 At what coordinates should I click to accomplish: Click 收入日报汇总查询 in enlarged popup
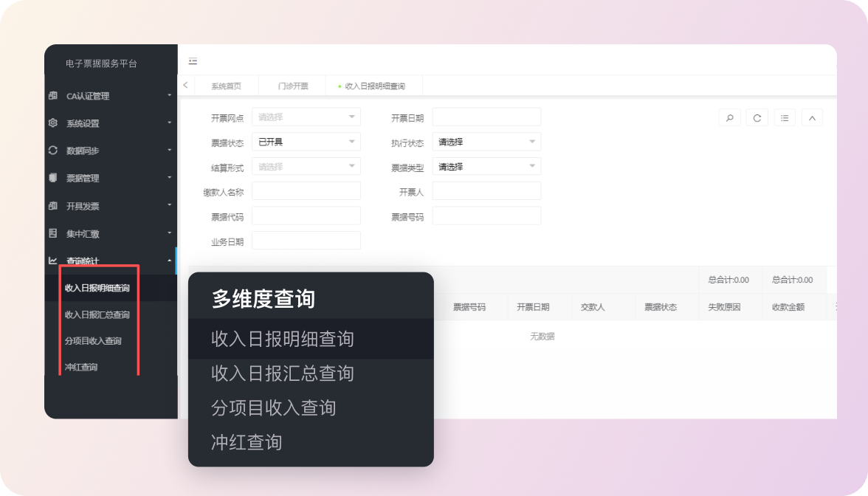click(282, 373)
